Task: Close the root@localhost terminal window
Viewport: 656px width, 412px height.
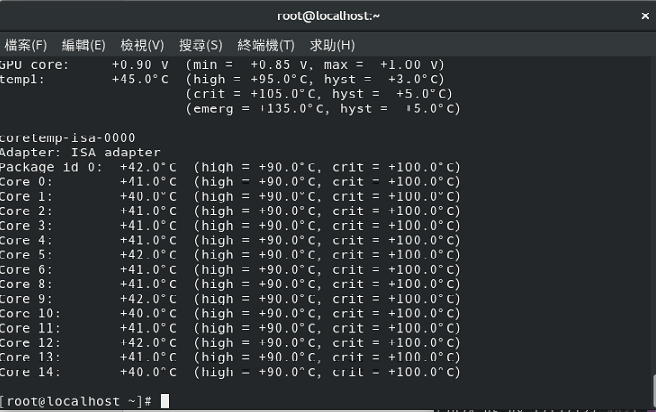Action: point(645,16)
